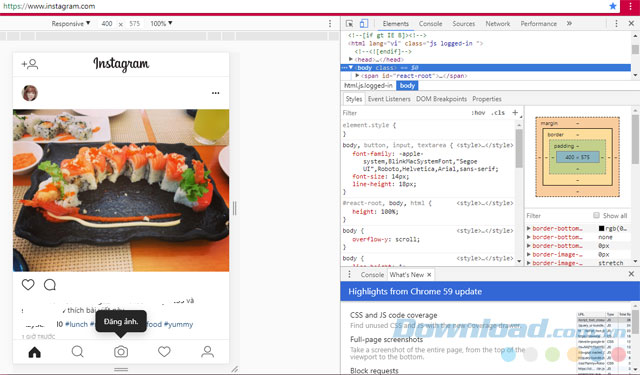Click the camera upload icon
The image size is (640, 375).
(121, 351)
